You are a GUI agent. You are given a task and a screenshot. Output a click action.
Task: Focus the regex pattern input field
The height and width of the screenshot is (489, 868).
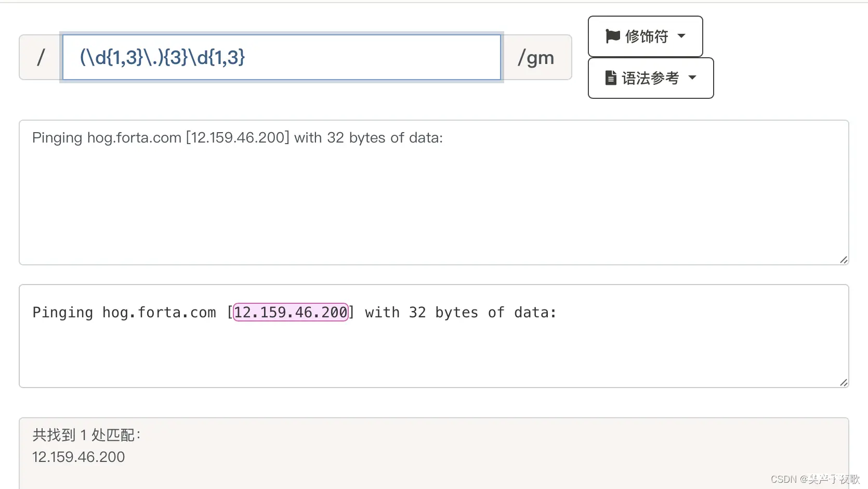tap(282, 57)
